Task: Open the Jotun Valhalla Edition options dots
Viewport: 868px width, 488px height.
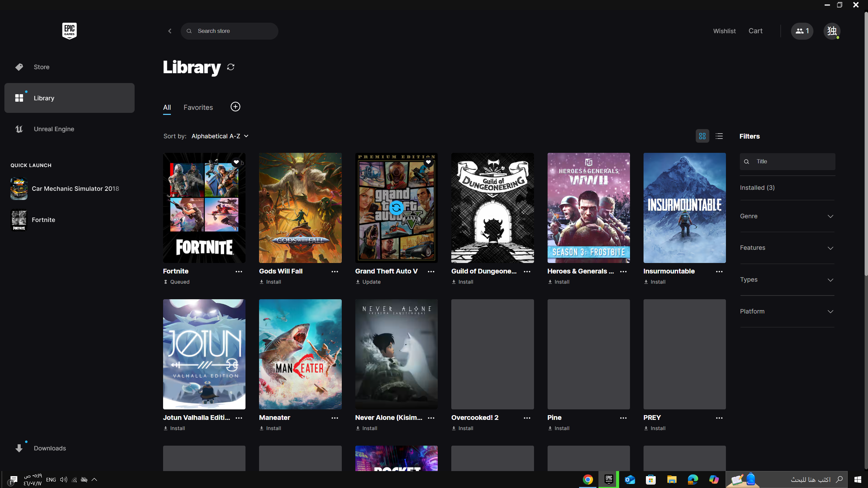Action: tap(239, 418)
